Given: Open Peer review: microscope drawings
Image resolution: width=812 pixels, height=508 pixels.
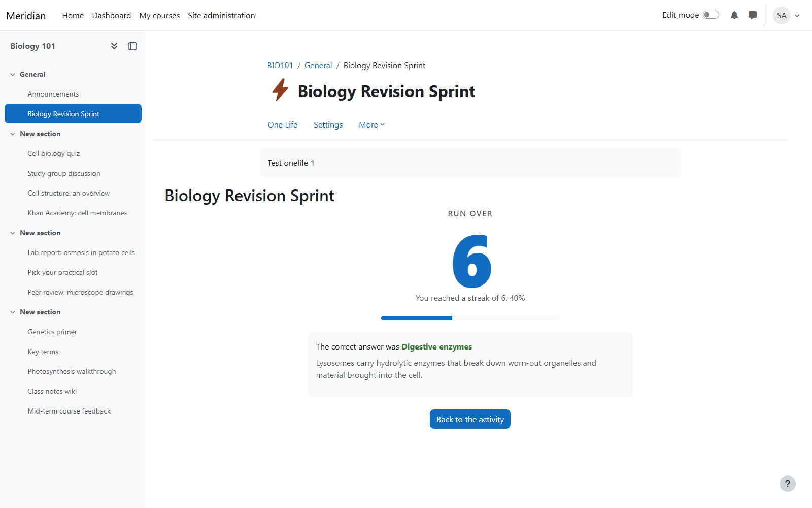Looking at the screenshot, I should [80, 292].
